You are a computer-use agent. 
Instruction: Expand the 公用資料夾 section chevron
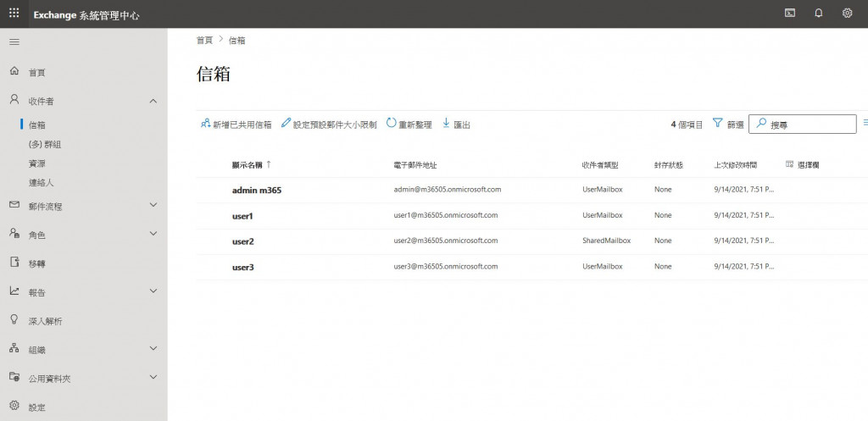click(153, 377)
